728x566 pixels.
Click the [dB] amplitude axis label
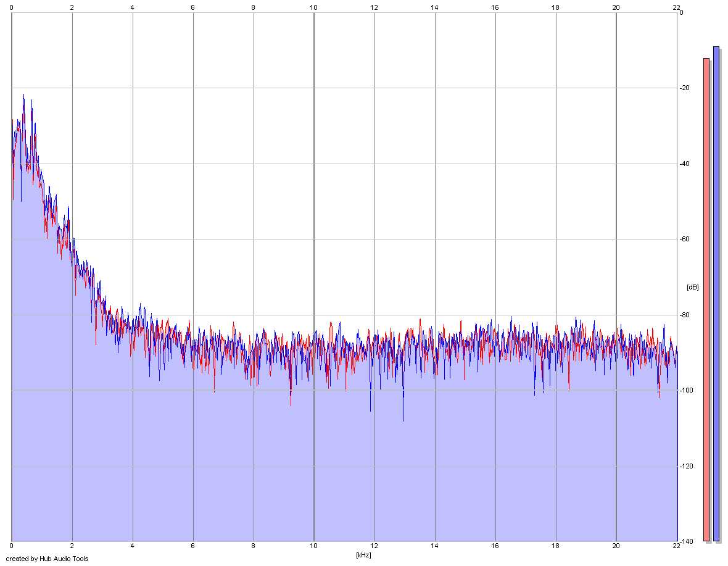click(x=692, y=288)
